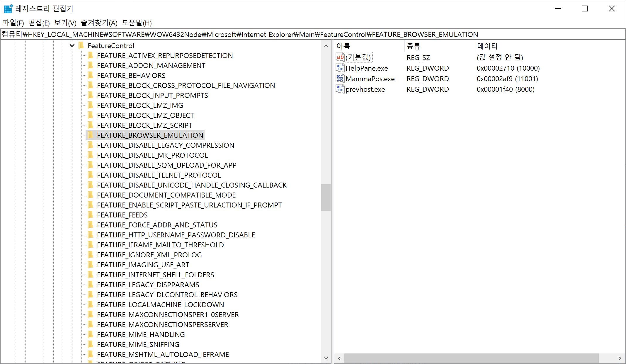Click the prevhost.exe DWORD value icon
The height and width of the screenshot is (364, 626).
pos(340,89)
